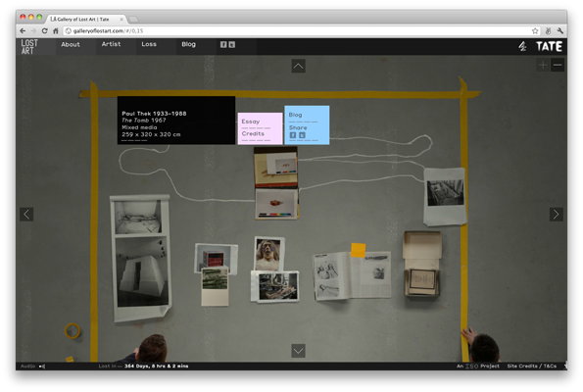Open the About menu item
Viewport: 583px width, 392px height.
tap(71, 45)
